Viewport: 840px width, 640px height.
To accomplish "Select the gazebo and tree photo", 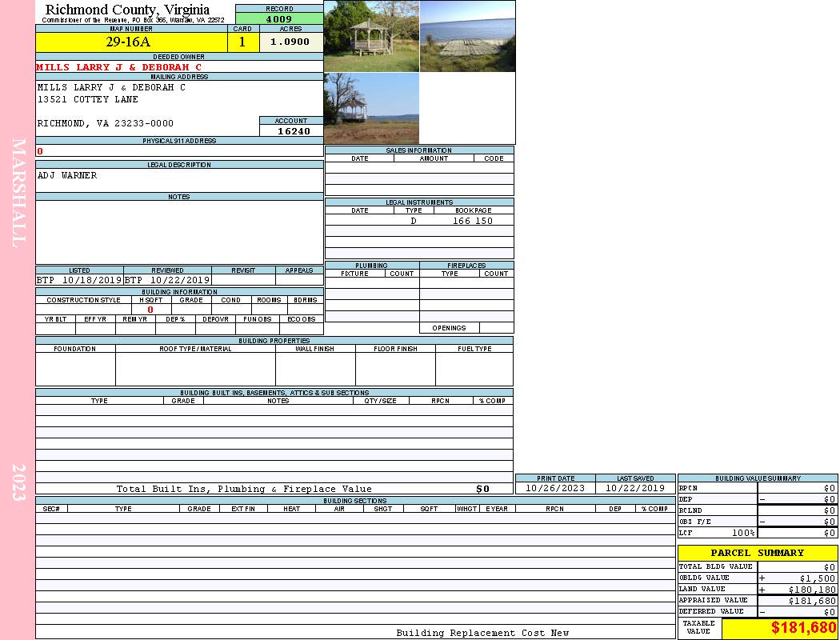I will [371, 109].
